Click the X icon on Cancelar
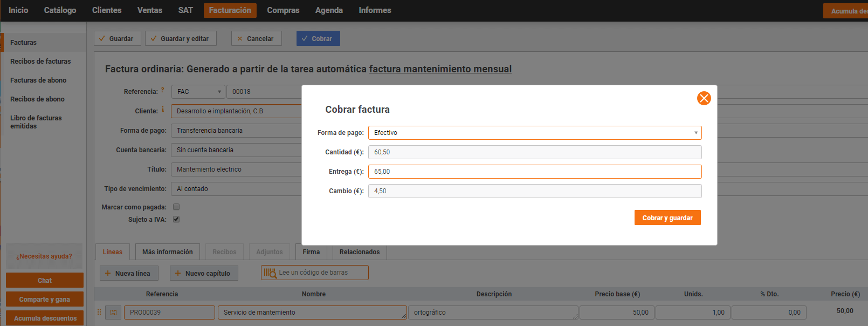This screenshot has width=868, height=326. (x=240, y=39)
